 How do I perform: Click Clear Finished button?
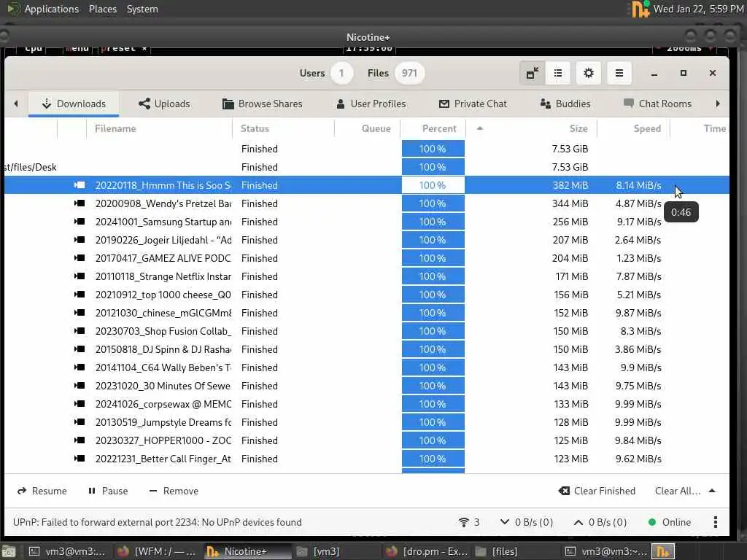[597, 491]
